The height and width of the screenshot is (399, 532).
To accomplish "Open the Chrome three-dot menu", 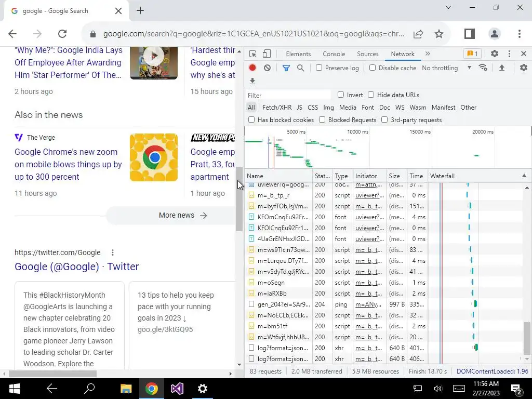I will [520, 34].
